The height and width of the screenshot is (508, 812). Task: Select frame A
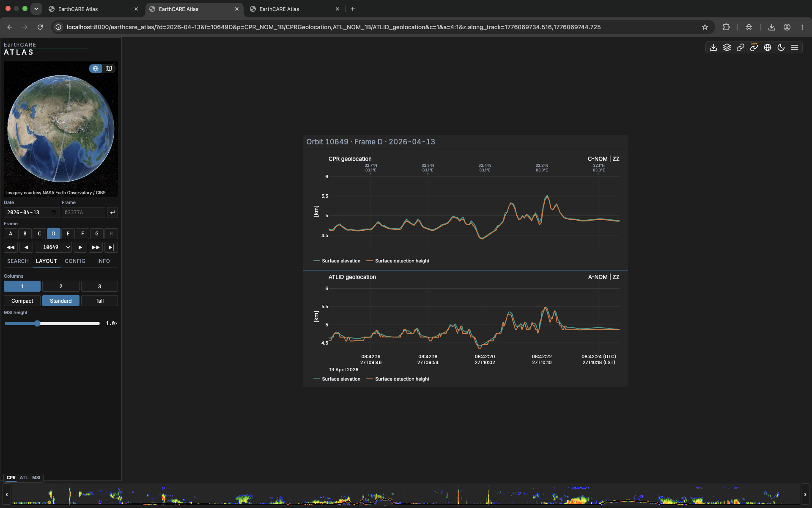tap(11, 234)
